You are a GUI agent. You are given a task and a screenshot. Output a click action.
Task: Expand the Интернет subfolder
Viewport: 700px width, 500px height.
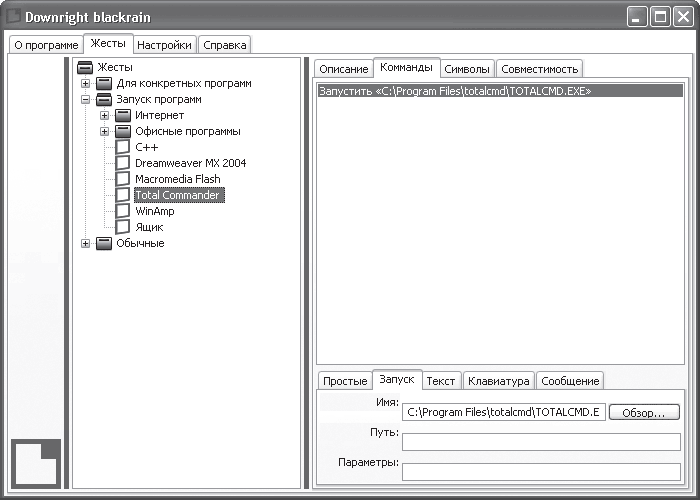pos(104,116)
